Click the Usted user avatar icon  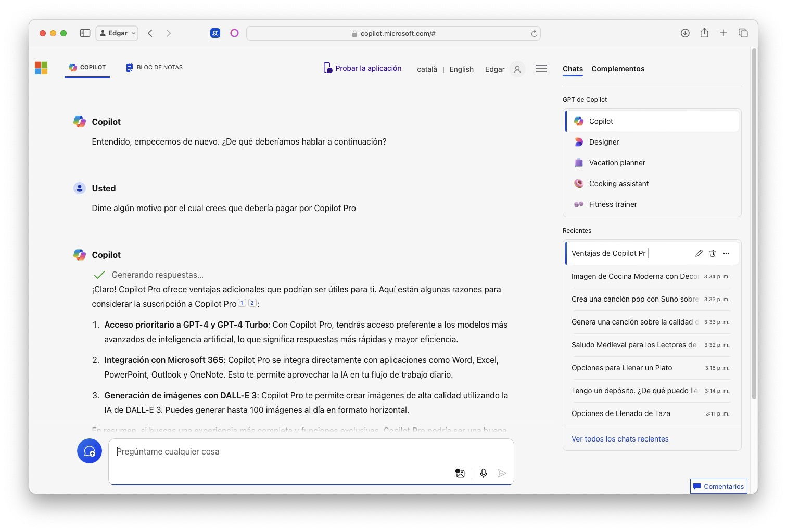pyautogui.click(x=80, y=188)
